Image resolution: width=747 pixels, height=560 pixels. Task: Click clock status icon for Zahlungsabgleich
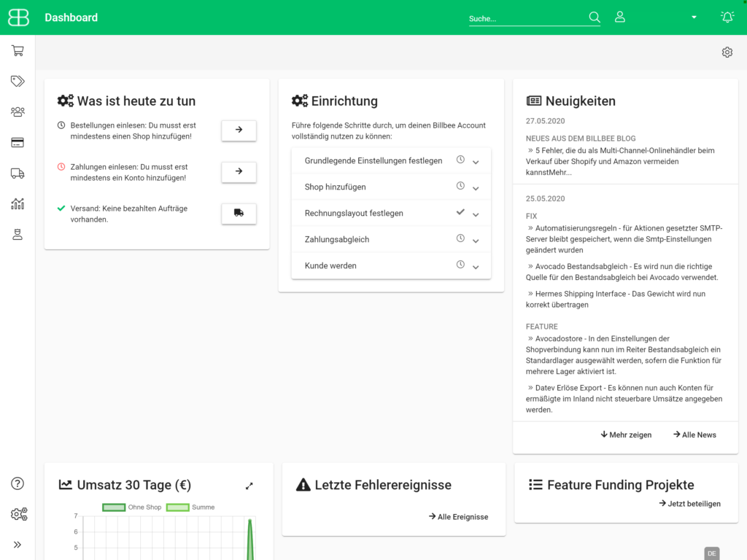460,238
